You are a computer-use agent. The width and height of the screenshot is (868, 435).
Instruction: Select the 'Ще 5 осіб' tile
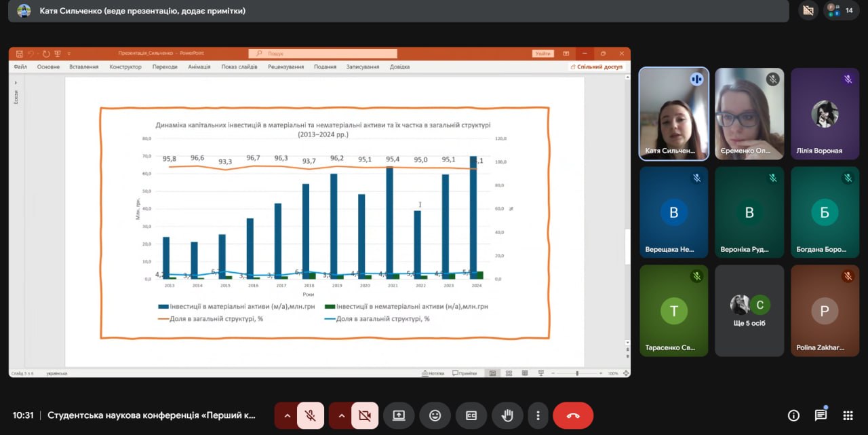tap(749, 310)
